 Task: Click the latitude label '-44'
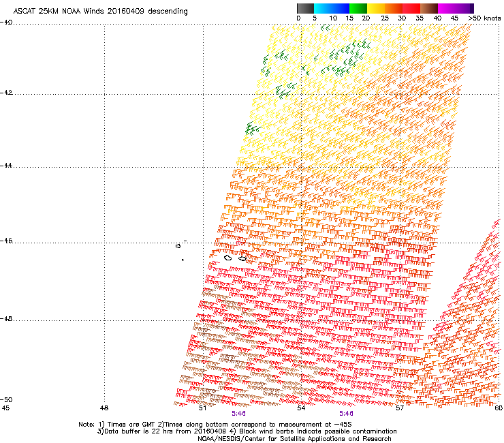point(6,166)
